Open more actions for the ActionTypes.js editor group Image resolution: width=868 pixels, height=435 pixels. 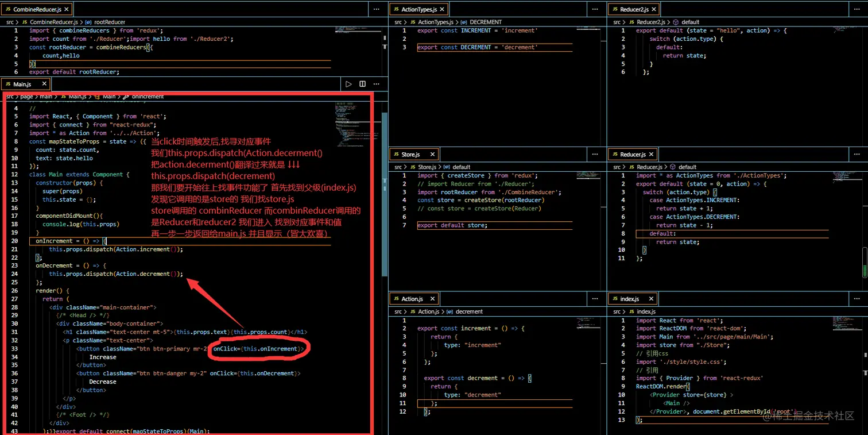point(595,9)
